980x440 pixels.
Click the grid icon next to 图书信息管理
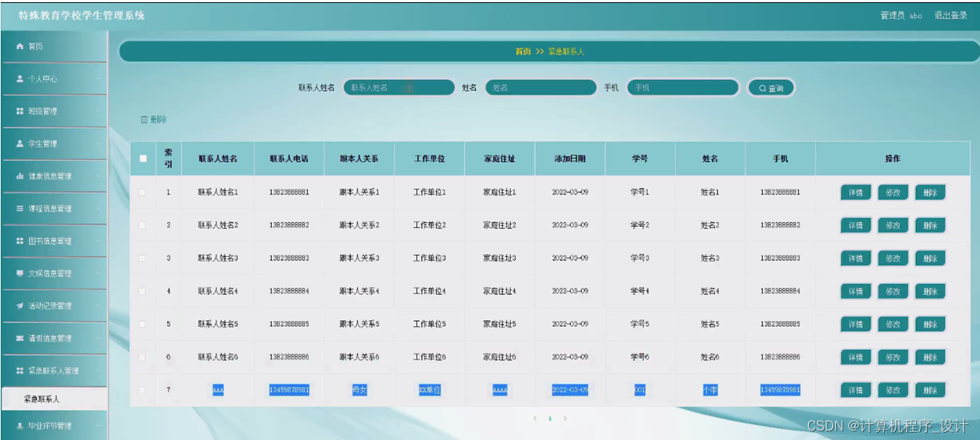[20, 241]
